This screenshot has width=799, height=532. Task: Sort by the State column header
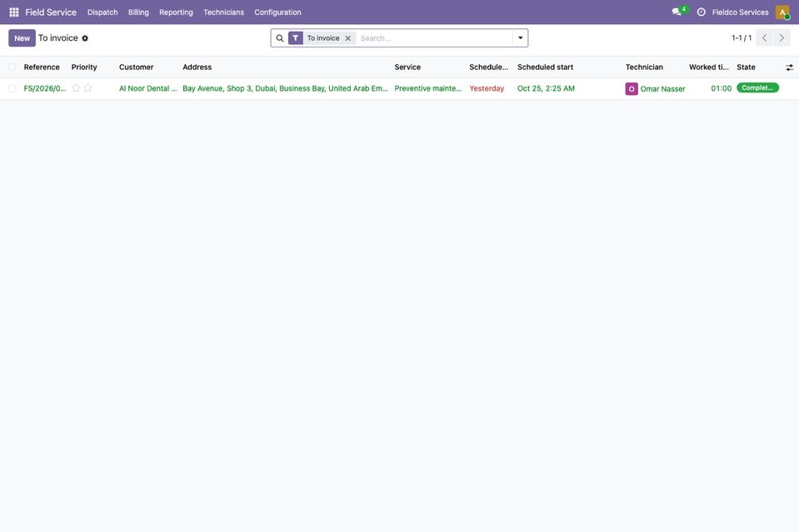(746, 67)
